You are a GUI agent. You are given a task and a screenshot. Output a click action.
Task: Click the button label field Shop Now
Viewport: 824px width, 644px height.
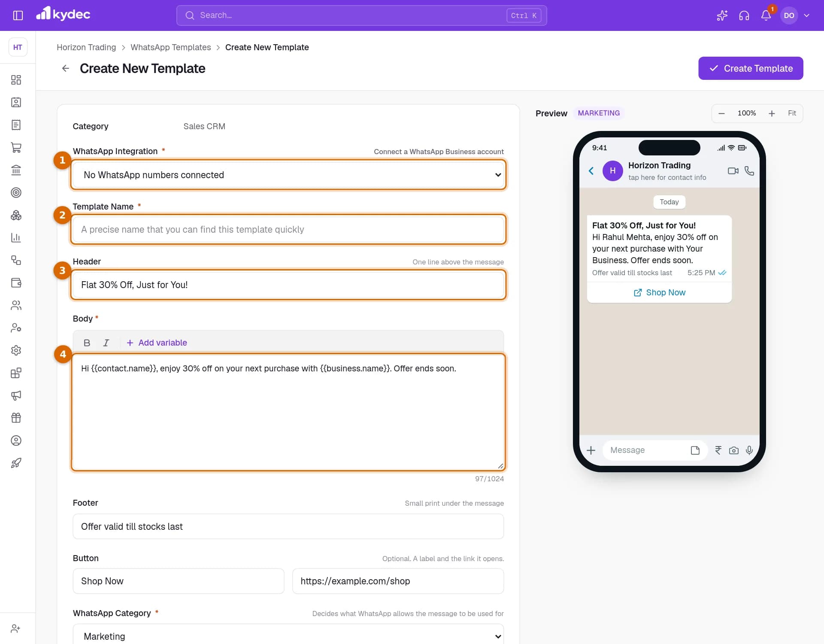179,581
